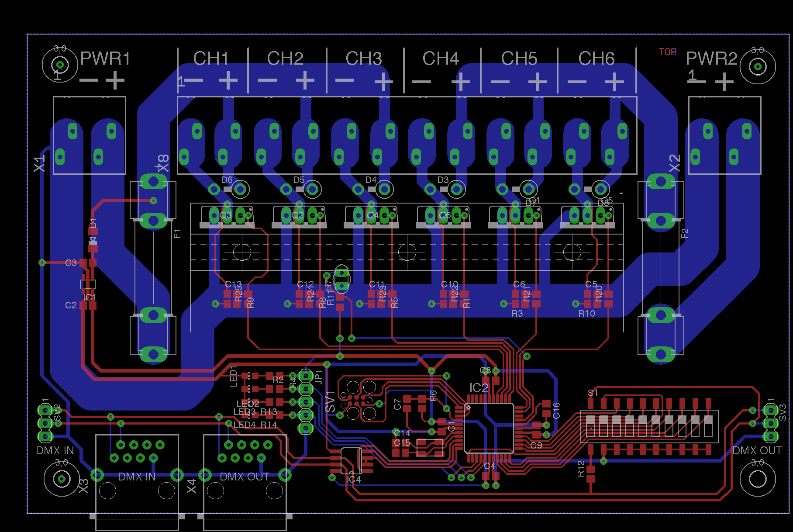Select the D5 diode label

pos(299,180)
